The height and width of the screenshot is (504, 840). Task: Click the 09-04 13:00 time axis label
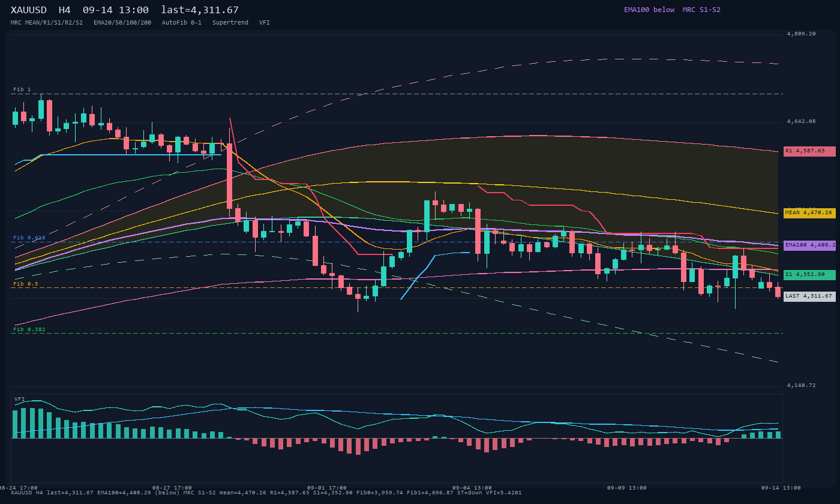click(472, 488)
